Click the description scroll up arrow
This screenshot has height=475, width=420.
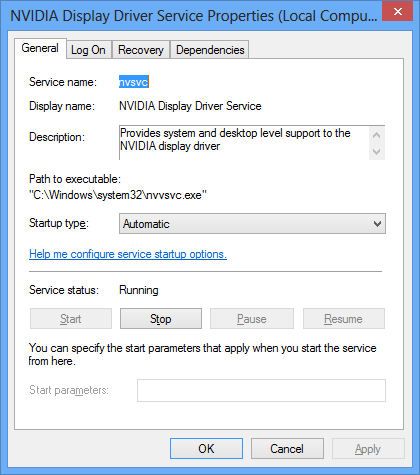(377, 135)
